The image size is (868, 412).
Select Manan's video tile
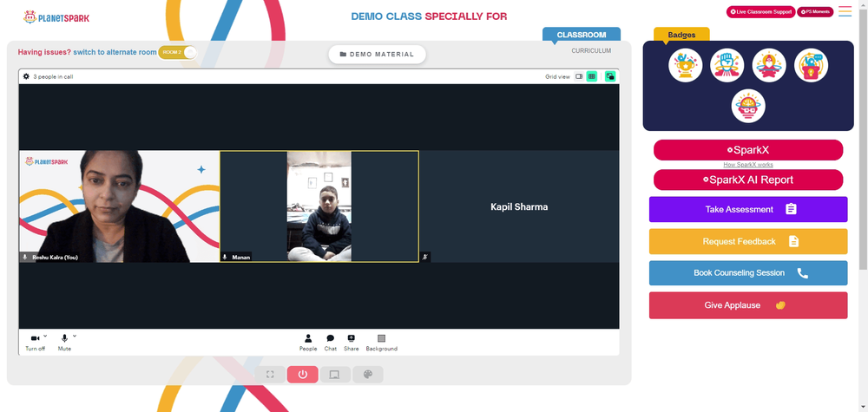click(x=319, y=206)
